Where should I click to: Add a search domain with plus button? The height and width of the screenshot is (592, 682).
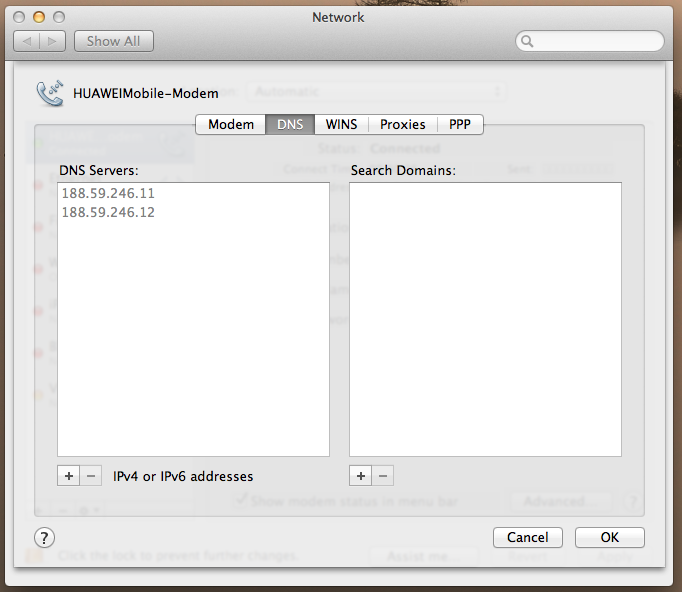point(361,476)
